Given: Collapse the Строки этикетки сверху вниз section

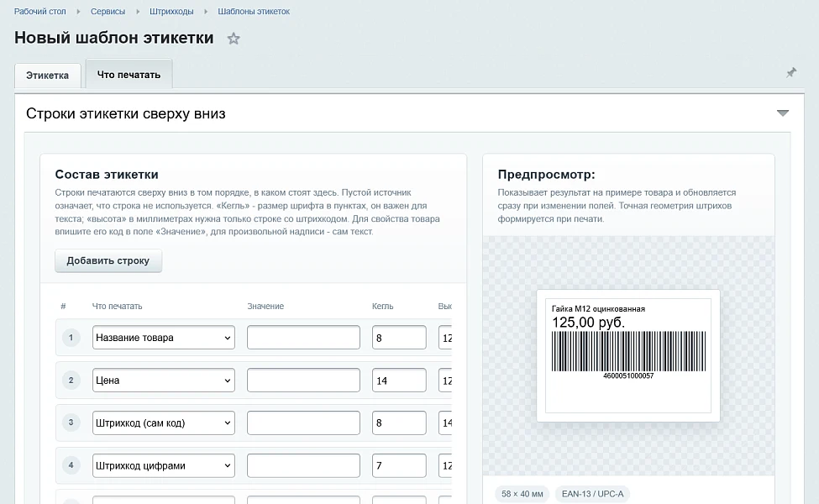Looking at the screenshot, I should 782,113.
